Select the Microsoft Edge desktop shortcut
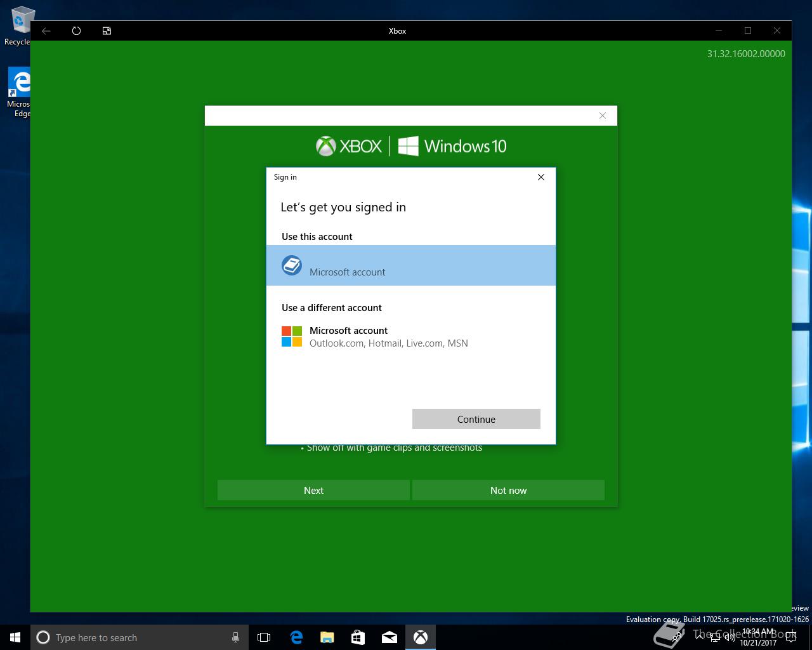This screenshot has height=650, width=812. click(18, 93)
